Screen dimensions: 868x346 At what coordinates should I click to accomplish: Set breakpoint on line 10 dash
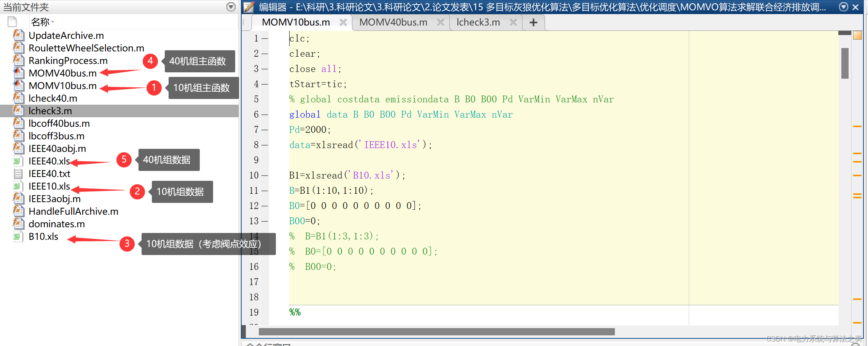pos(265,175)
